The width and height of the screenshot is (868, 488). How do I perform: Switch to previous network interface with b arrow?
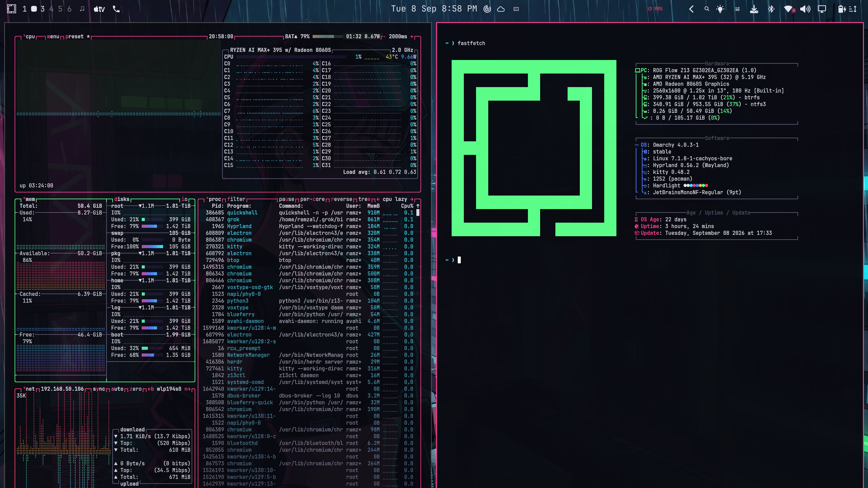pyautogui.click(x=151, y=389)
